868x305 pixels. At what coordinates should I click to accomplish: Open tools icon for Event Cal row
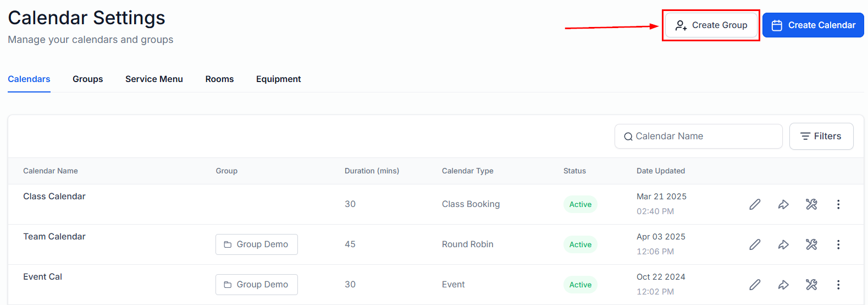coord(811,285)
